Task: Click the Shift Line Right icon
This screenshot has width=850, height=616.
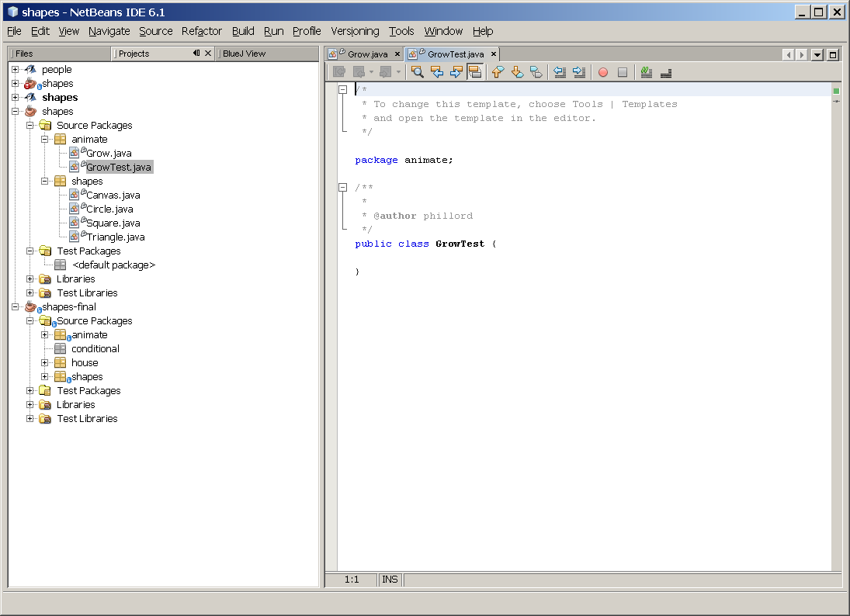Action: tap(578, 72)
